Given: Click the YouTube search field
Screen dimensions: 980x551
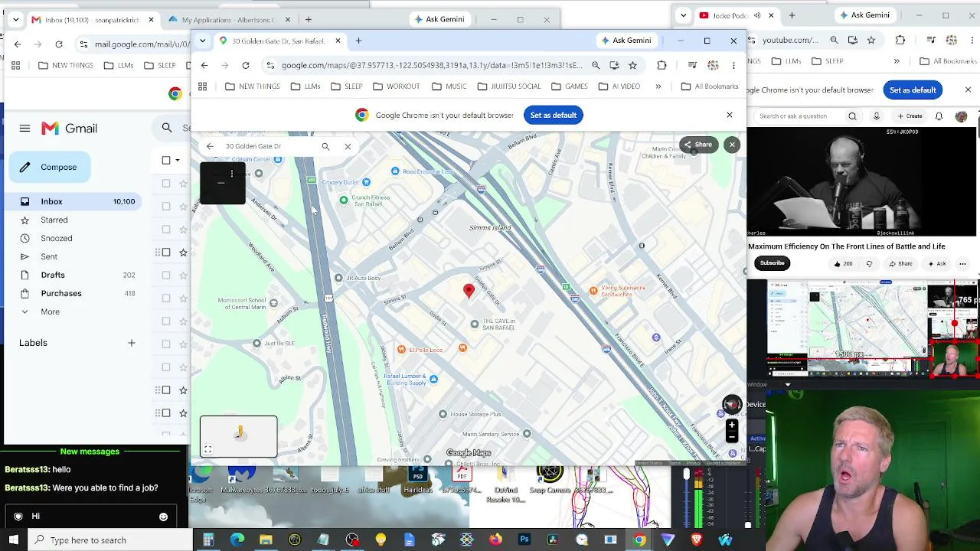Looking at the screenshot, I should pyautogui.click(x=800, y=116).
